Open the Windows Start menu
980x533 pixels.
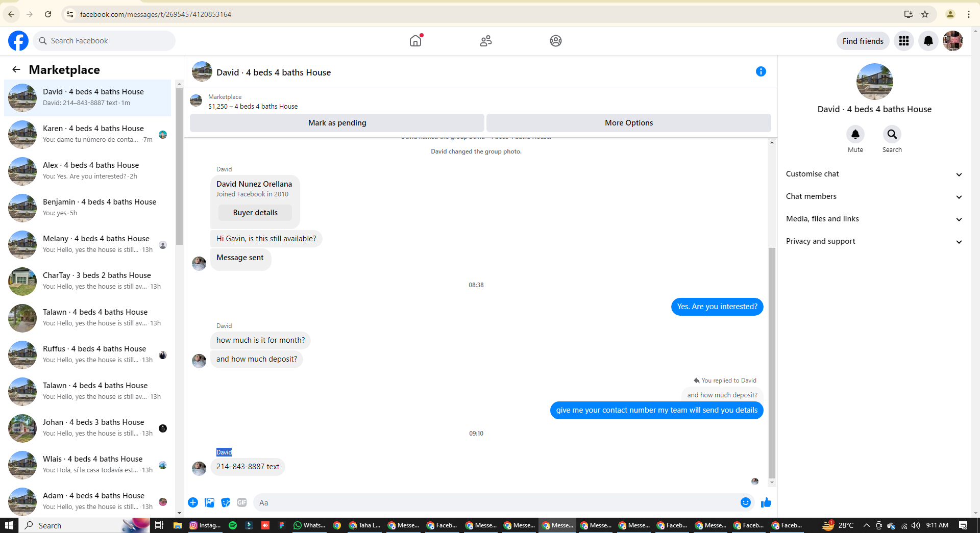click(9, 525)
